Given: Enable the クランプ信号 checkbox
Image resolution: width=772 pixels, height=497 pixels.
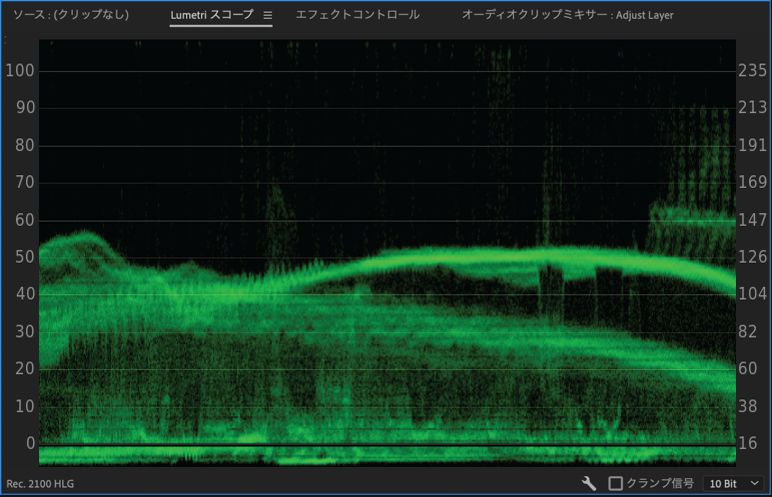Looking at the screenshot, I should (x=615, y=483).
